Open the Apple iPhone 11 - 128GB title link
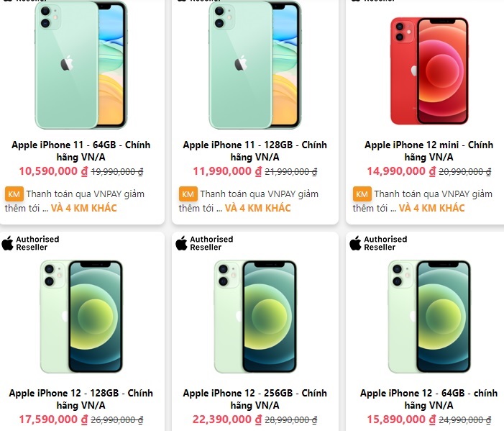This screenshot has height=431, width=504. coord(255,151)
